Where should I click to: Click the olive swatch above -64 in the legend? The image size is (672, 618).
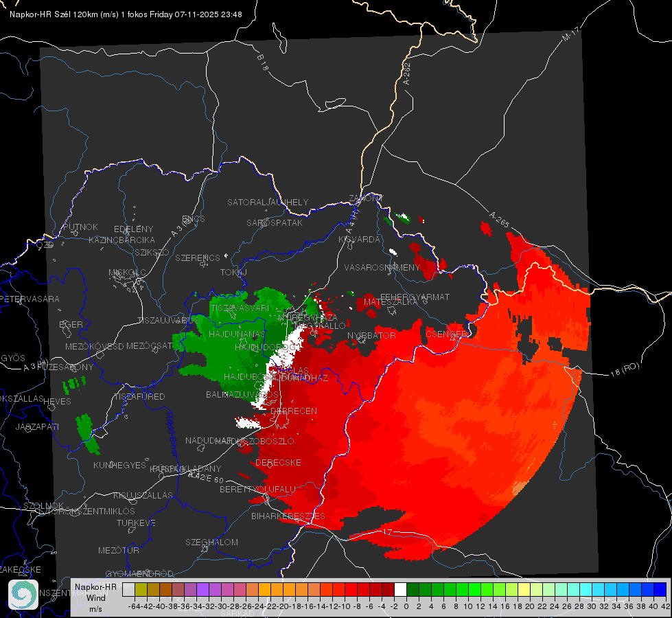(141, 590)
